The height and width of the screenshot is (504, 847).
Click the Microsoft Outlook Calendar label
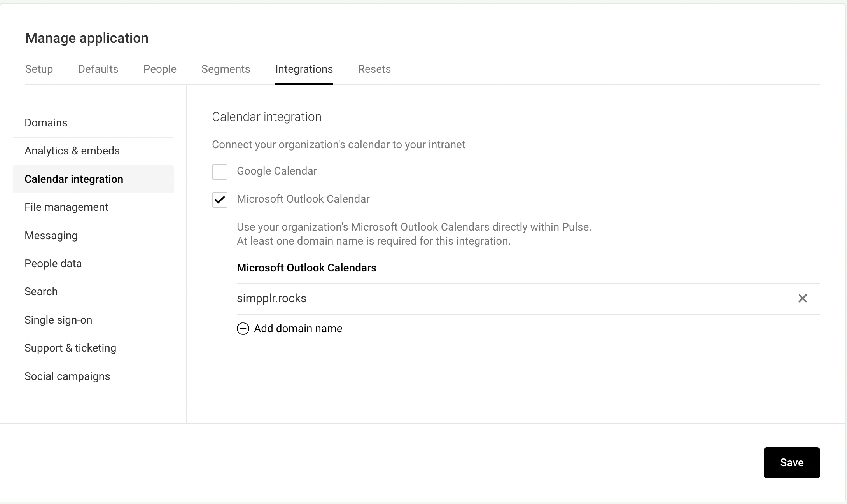303,199
